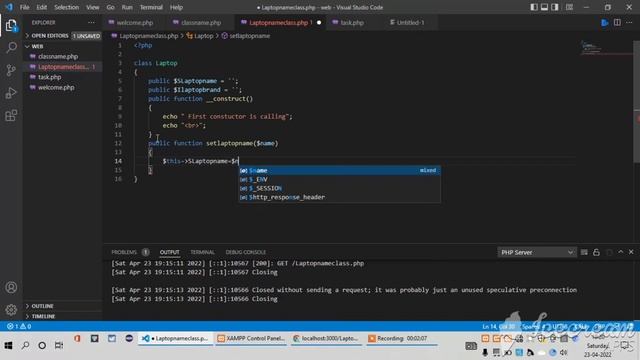This screenshot has height=360, width=640.
Task: Maximize the panel with chevron up
Action: pos(620,252)
